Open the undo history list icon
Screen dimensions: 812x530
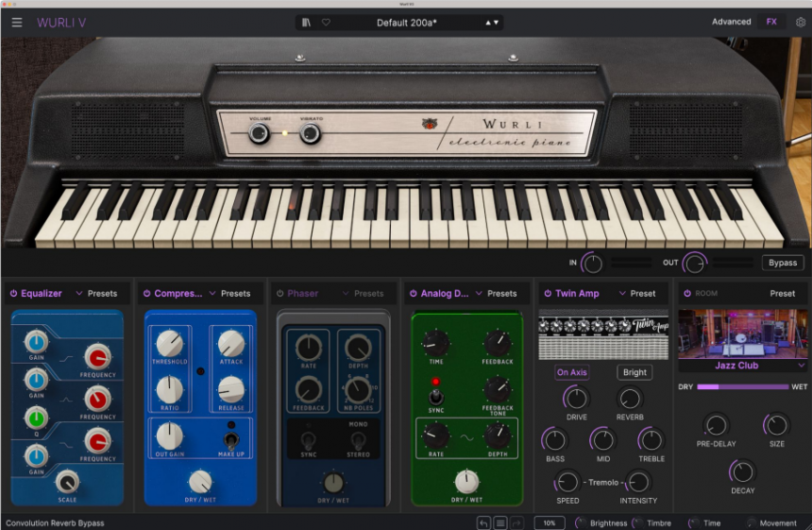tap(500, 523)
